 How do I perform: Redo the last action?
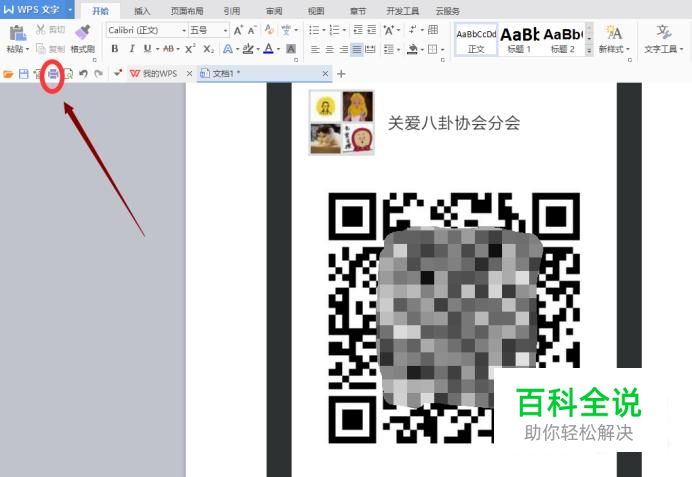point(98,74)
